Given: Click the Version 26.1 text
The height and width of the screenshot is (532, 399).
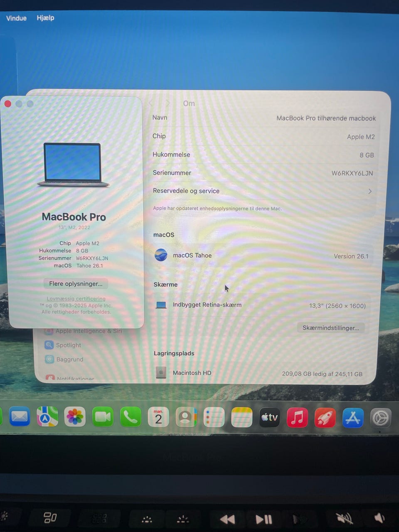Looking at the screenshot, I should pos(351,256).
